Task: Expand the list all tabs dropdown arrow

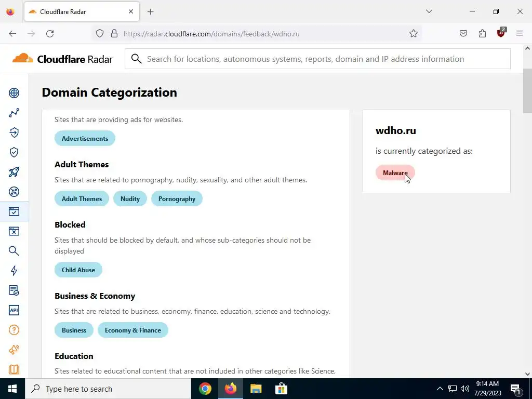Action: [x=429, y=11]
